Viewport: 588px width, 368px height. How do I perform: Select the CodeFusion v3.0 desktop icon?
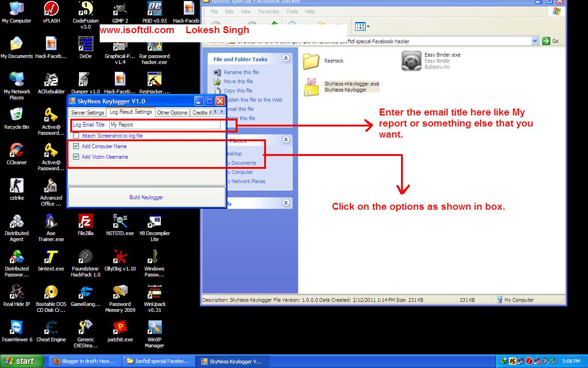(85, 15)
